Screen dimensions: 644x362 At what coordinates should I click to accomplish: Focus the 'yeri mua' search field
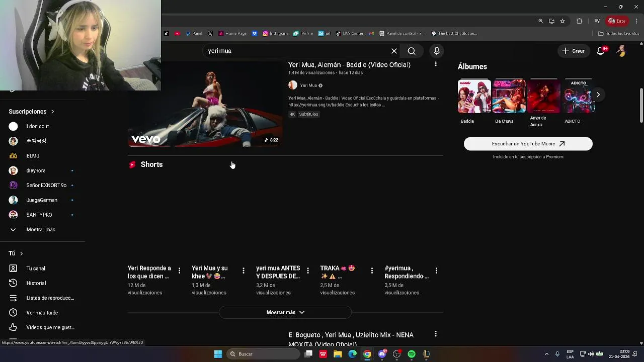(x=297, y=51)
